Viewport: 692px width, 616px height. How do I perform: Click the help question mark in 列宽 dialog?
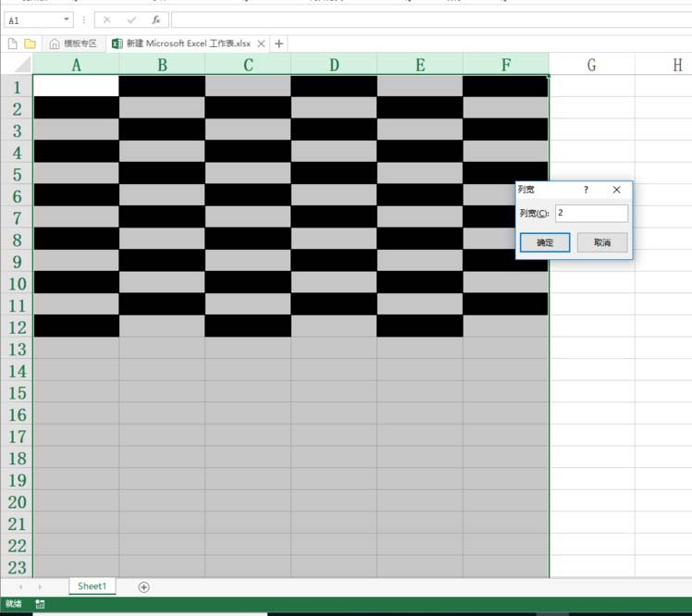point(586,190)
